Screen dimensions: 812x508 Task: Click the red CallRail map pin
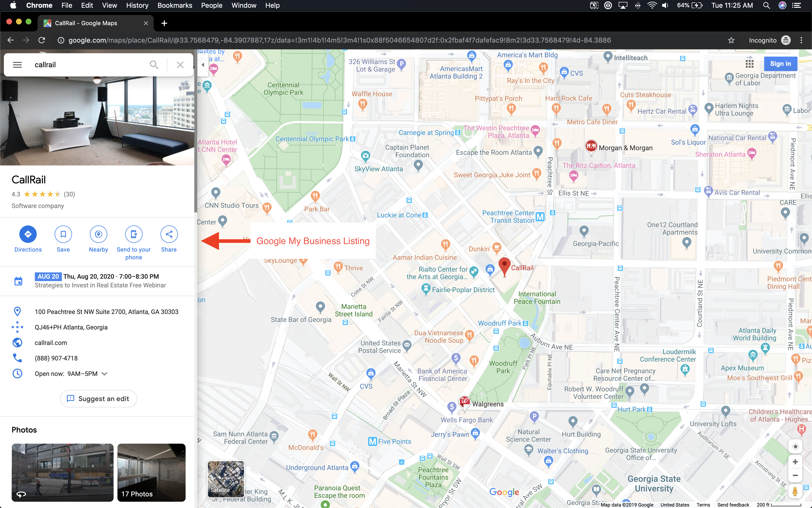[x=504, y=267]
